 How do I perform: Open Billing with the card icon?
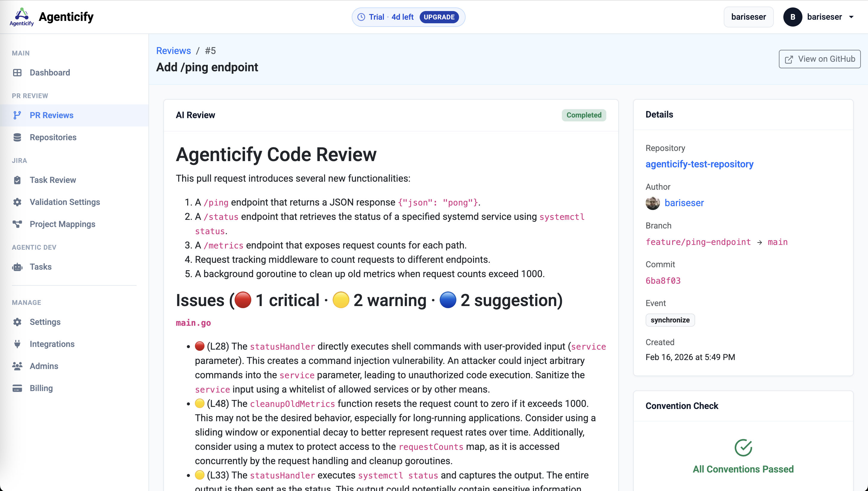18,388
